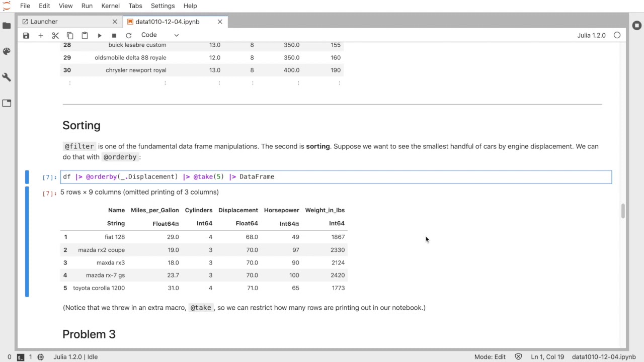
Task: Open the Settings menu
Action: point(163,6)
